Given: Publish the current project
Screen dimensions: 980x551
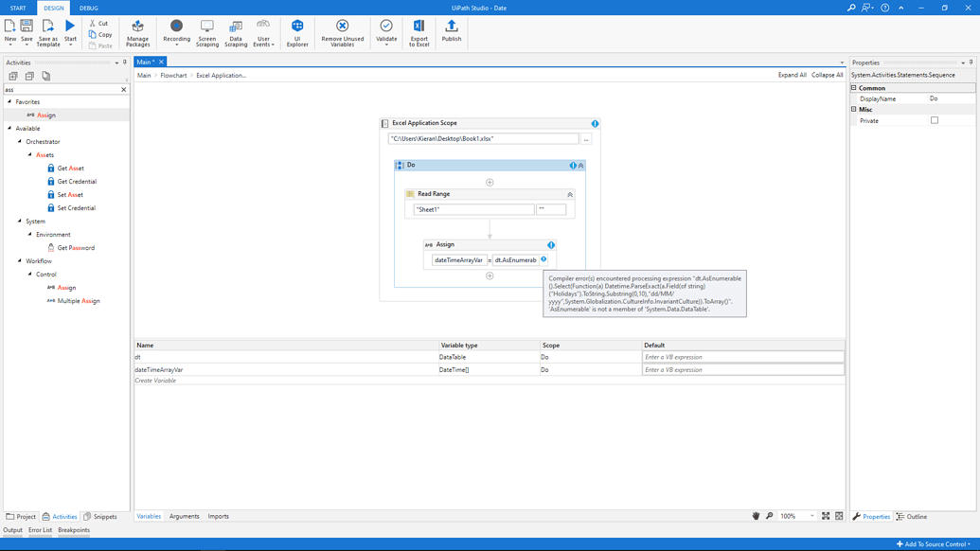Looking at the screenshot, I should pyautogui.click(x=452, y=30).
